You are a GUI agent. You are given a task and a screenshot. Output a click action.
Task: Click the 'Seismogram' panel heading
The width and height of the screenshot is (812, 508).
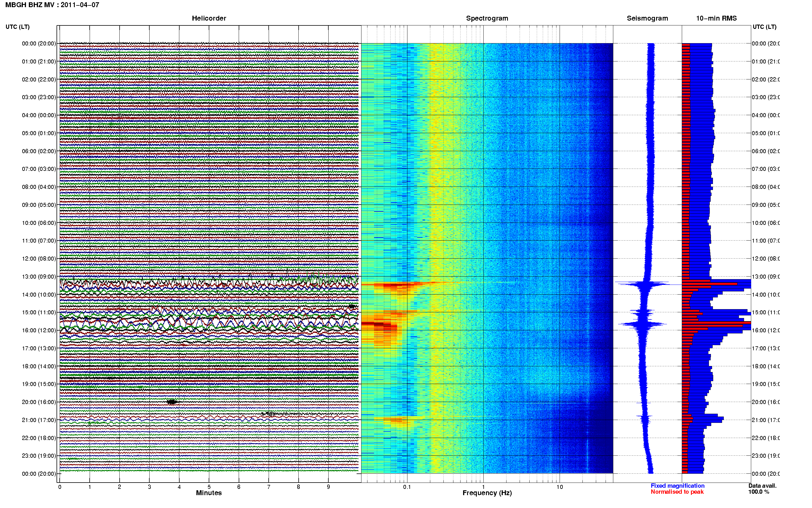click(647, 18)
